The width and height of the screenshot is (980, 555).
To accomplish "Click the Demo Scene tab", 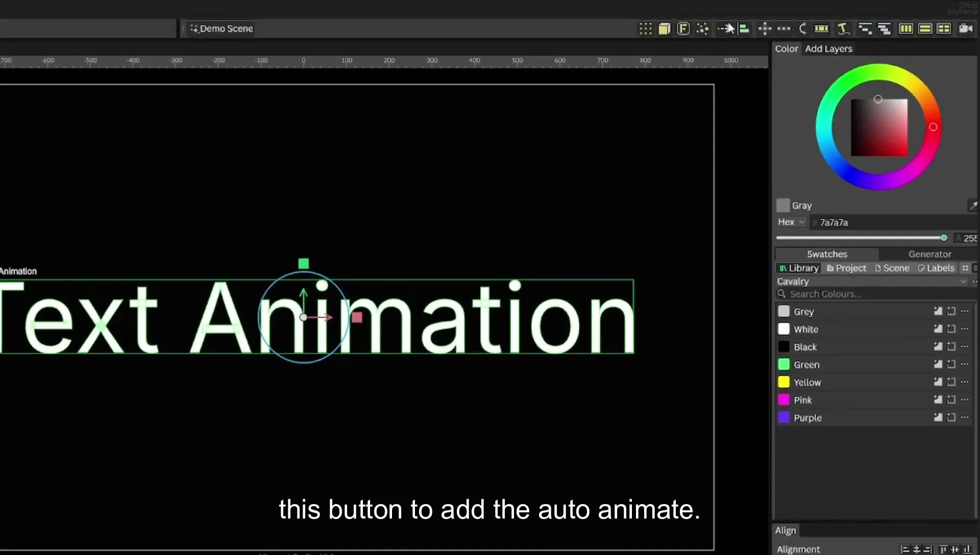I will coord(222,29).
